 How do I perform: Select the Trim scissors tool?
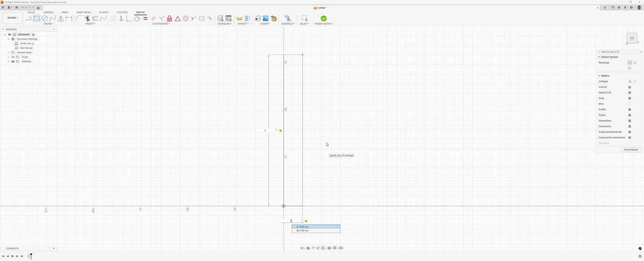pyautogui.click(x=87, y=18)
